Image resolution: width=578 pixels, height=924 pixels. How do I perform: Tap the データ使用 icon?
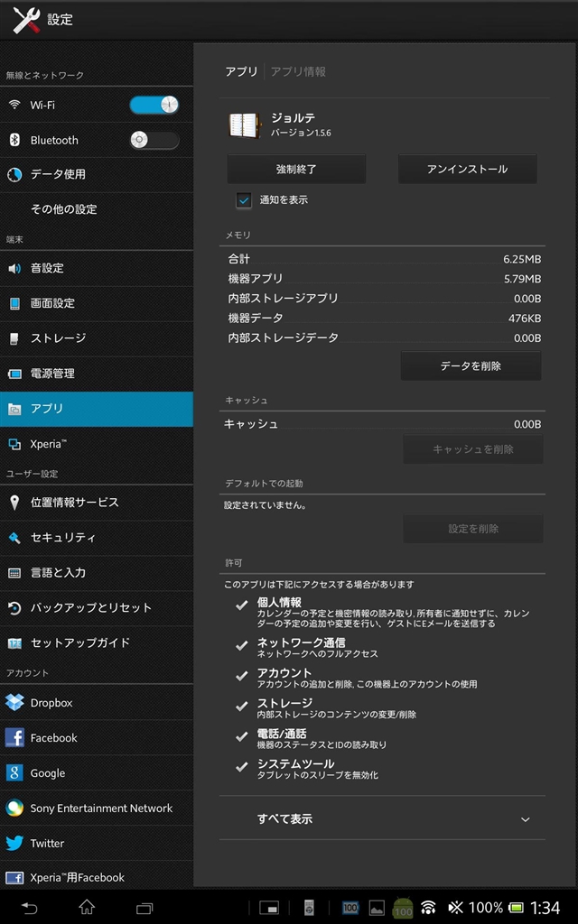point(14,174)
